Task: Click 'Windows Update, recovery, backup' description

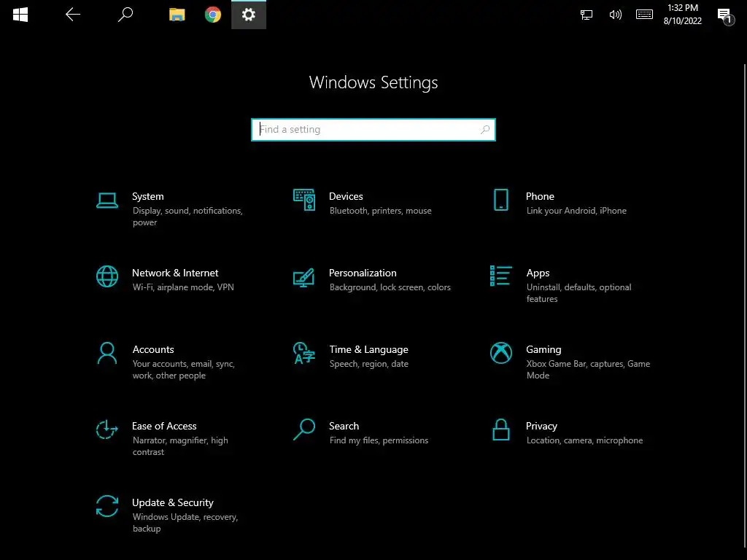Action: [x=185, y=523]
